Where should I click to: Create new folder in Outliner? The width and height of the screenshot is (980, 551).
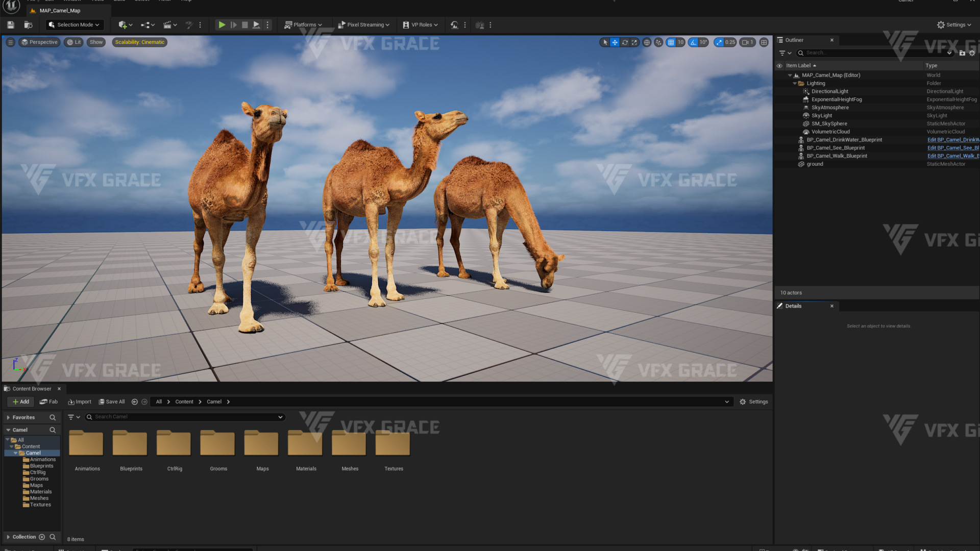(962, 53)
